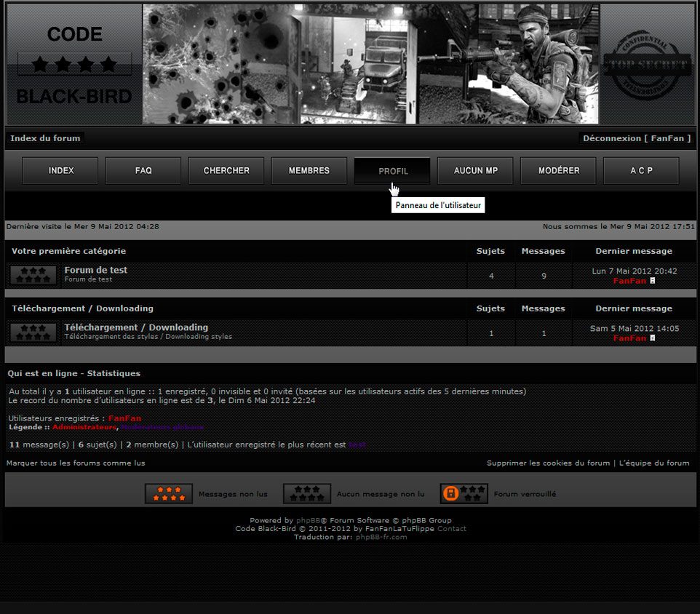Go to the MEMBRES page
Image resolution: width=700 pixels, height=614 pixels.
[309, 171]
